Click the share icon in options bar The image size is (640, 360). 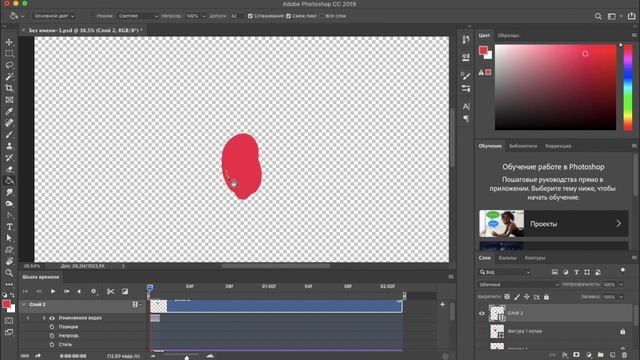(631, 16)
